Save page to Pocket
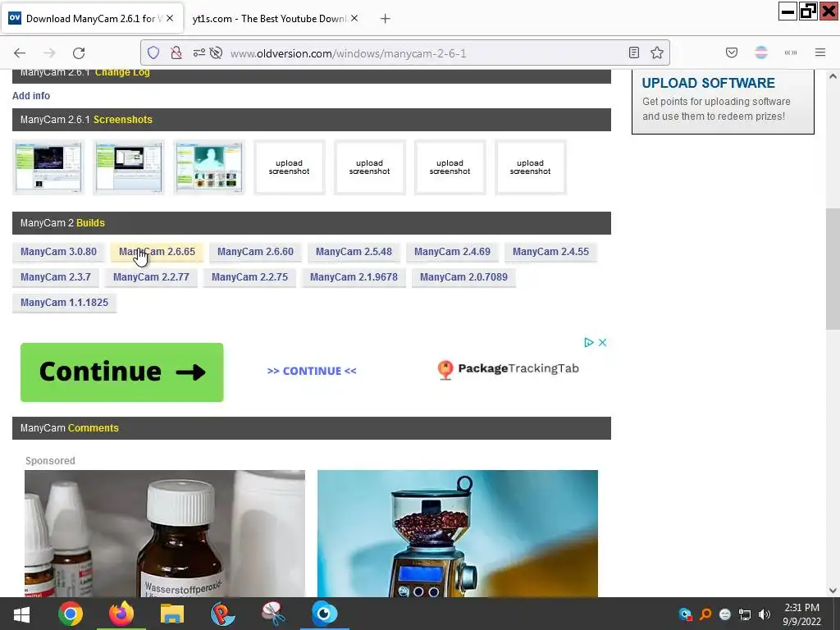The image size is (840, 630). pos(731,52)
